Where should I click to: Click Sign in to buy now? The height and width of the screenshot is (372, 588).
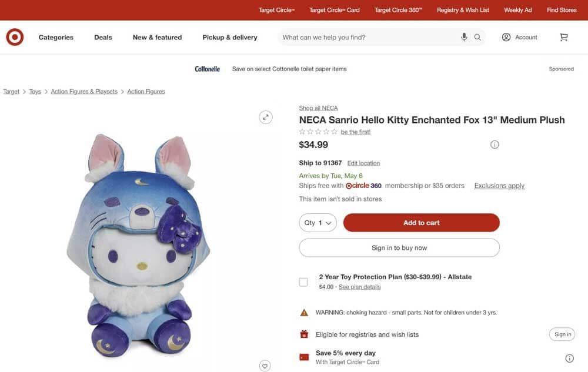[x=399, y=248]
